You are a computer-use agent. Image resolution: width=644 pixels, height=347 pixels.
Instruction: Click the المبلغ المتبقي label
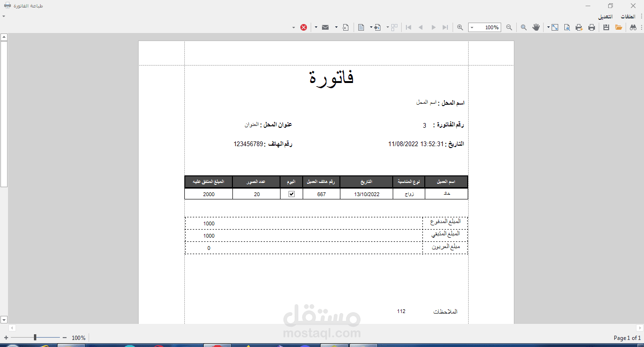[x=446, y=234]
